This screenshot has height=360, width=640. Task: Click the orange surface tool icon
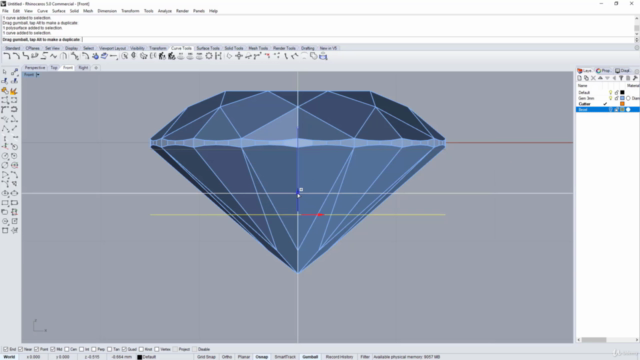(x=5, y=91)
